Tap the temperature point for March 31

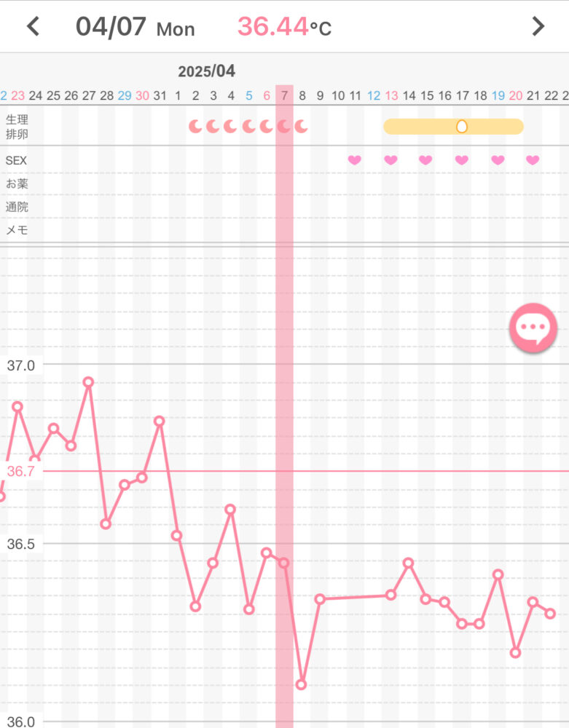point(160,421)
